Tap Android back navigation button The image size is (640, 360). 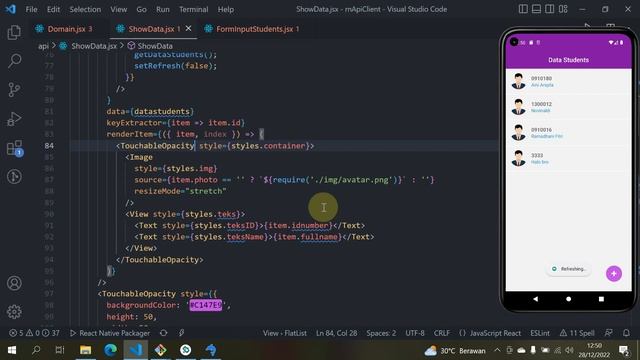click(536, 299)
